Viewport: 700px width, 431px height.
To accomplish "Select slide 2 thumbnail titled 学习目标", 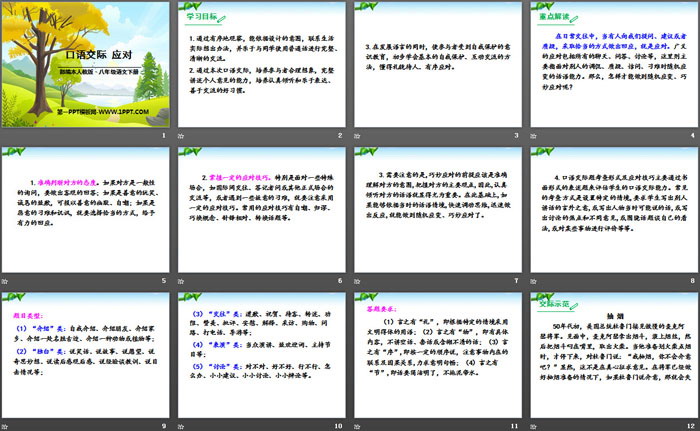I will point(262,64).
